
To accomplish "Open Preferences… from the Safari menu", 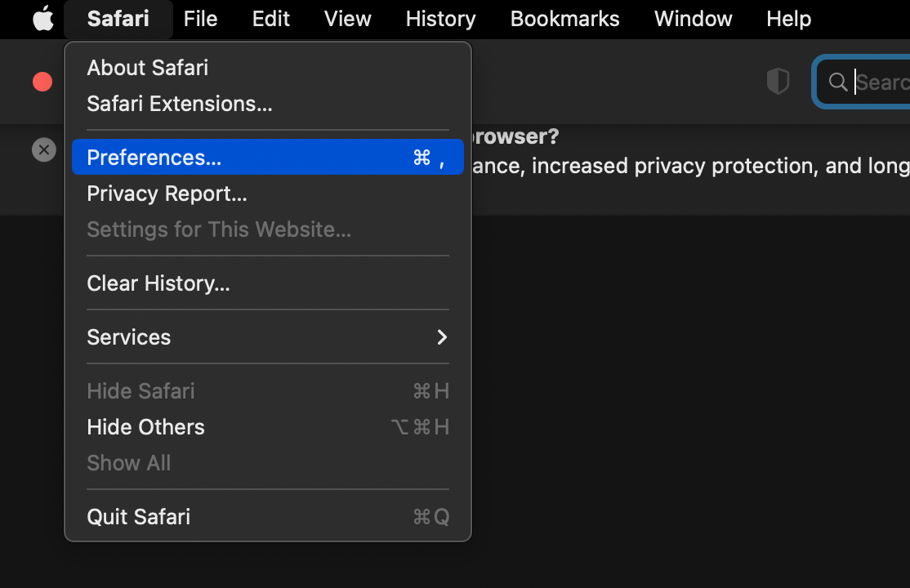I will (x=268, y=157).
